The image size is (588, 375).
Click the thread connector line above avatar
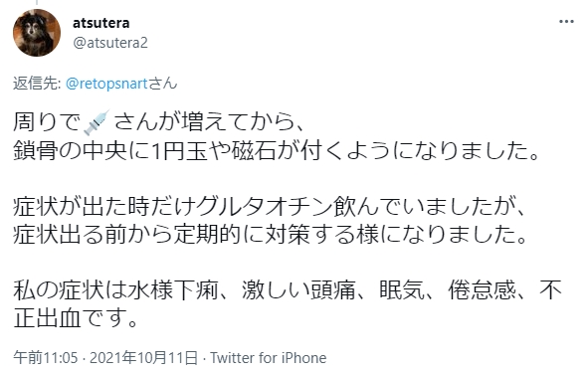tap(37, 3)
